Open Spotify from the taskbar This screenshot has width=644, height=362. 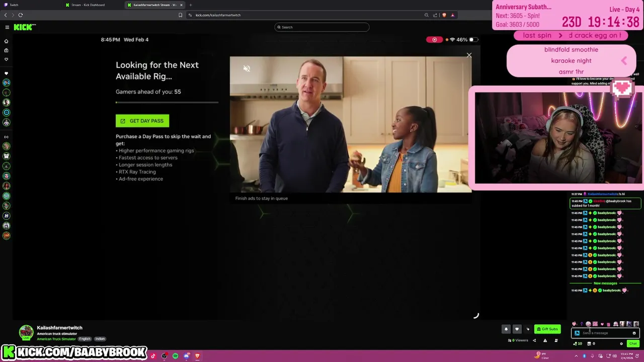tap(175, 356)
